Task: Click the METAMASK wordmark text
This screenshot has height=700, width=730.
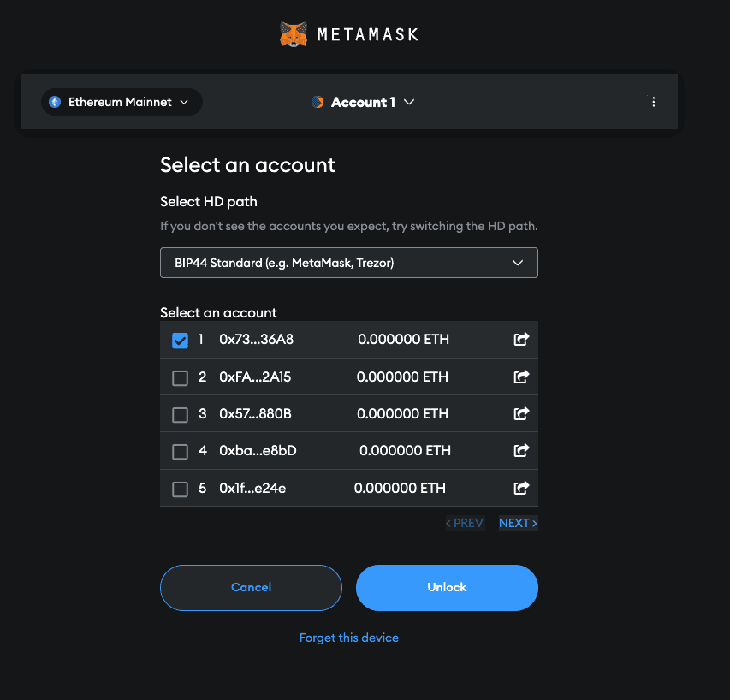Action: (x=368, y=34)
